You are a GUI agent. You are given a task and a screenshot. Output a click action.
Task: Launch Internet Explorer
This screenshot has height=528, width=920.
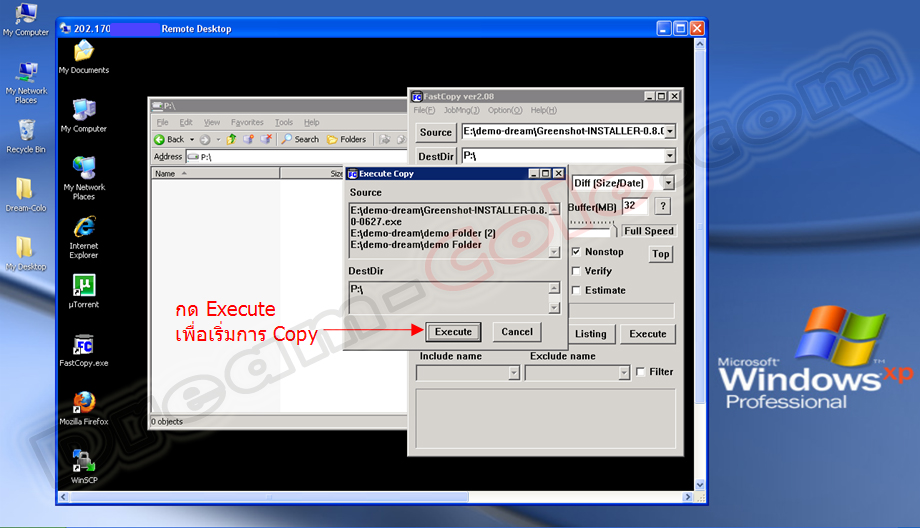84,237
